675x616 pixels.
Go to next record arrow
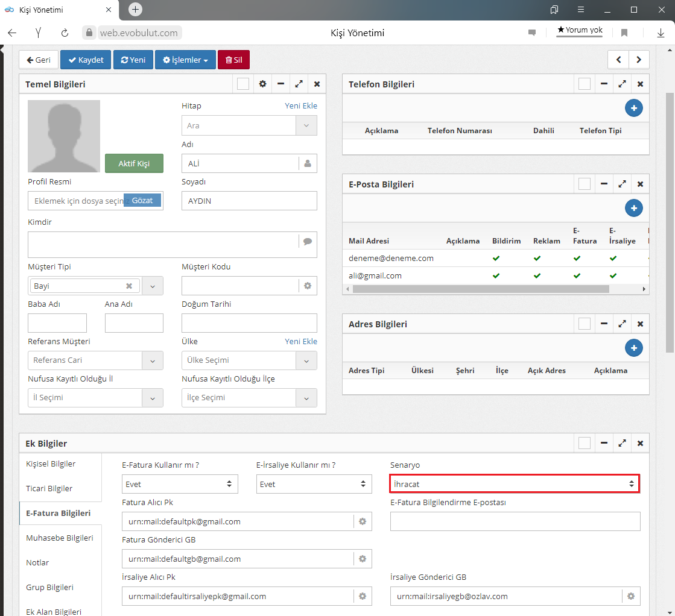tap(639, 60)
